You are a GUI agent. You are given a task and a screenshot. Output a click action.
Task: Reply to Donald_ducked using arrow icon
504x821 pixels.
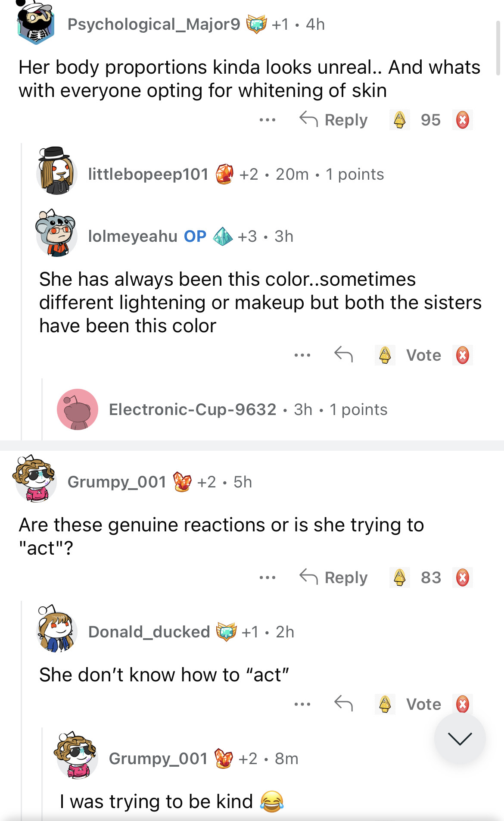click(x=343, y=704)
